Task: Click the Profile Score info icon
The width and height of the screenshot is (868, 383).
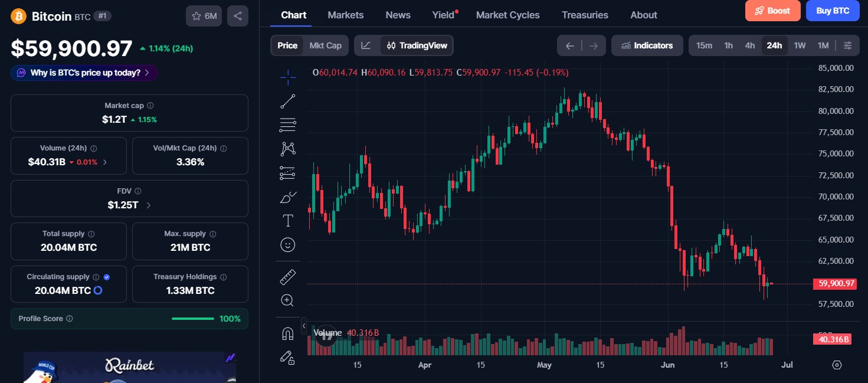Action: 70,319
